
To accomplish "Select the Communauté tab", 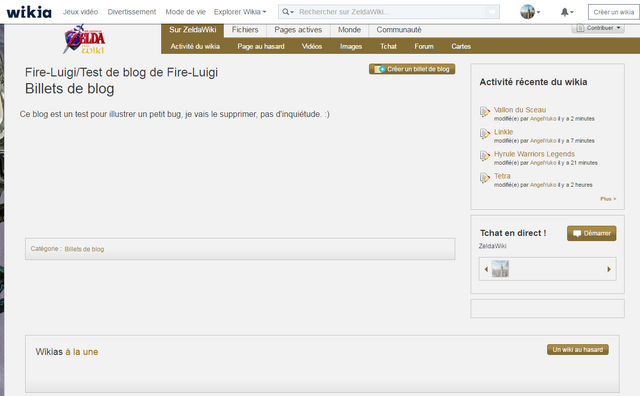I will [399, 30].
